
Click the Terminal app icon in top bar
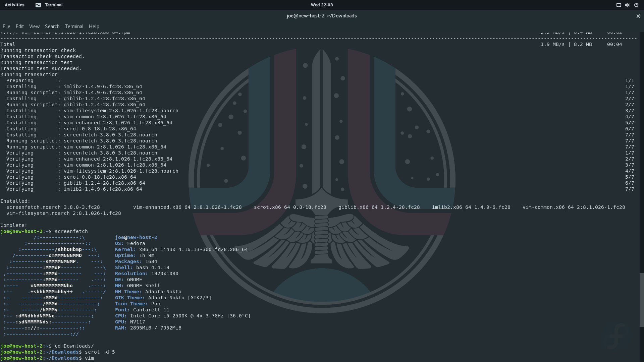pyautogui.click(x=38, y=5)
